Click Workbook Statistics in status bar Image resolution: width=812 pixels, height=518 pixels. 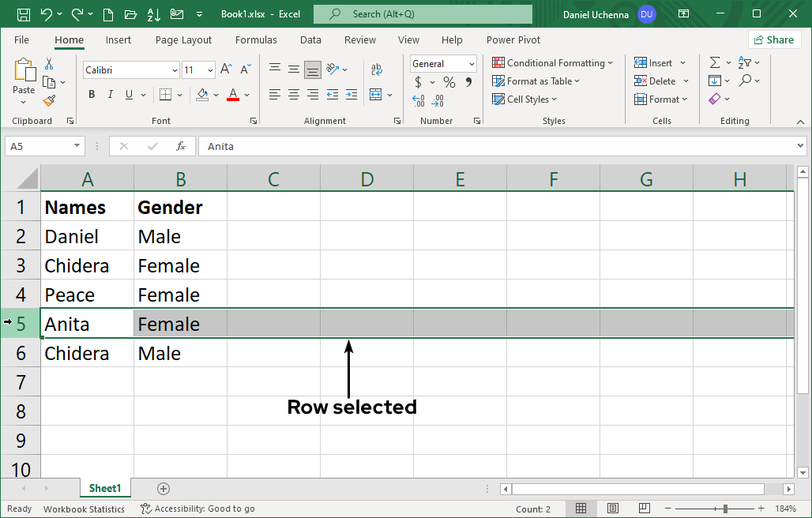[84, 509]
